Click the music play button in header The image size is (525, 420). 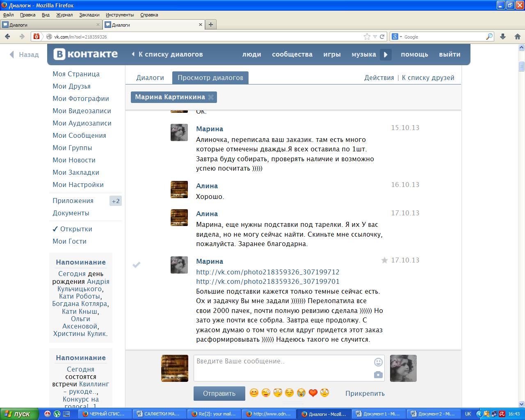click(x=386, y=55)
